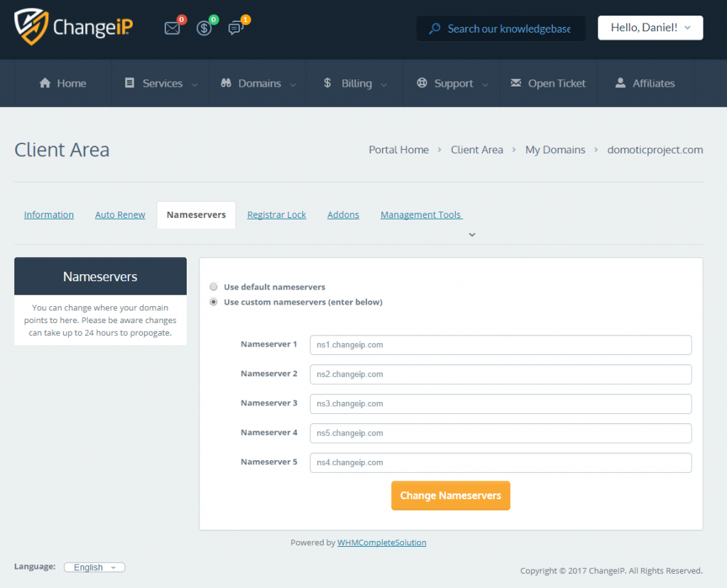Switch to the Registrar Lock tab
This screenshot has height=588, width=727.
tap(276, 214)
